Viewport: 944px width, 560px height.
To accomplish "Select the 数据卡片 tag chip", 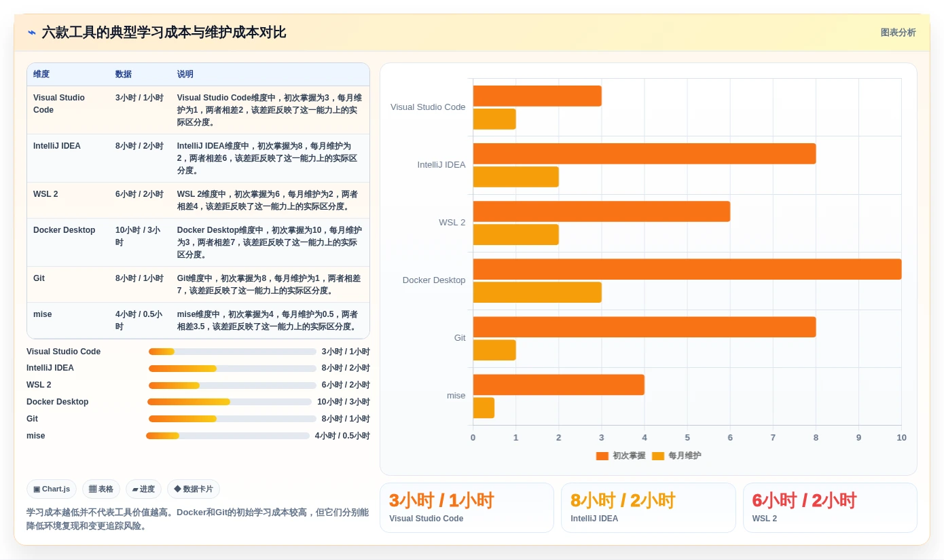I will click(194, 489).
